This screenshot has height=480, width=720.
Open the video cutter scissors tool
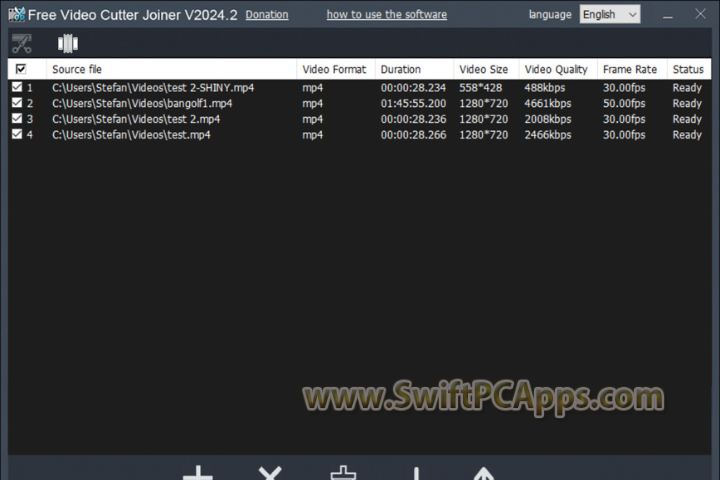pos(22,44)
